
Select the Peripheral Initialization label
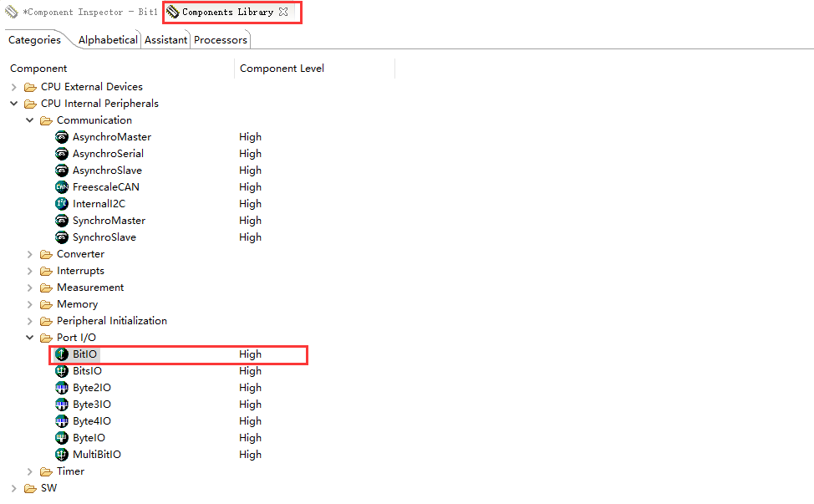(x=112, y=321)
